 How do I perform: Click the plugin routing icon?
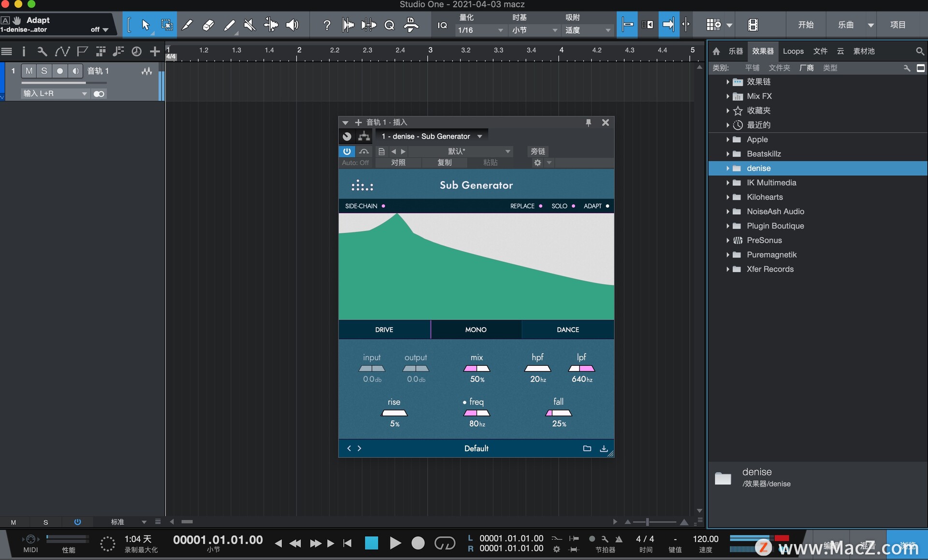[x=364, y=136]
